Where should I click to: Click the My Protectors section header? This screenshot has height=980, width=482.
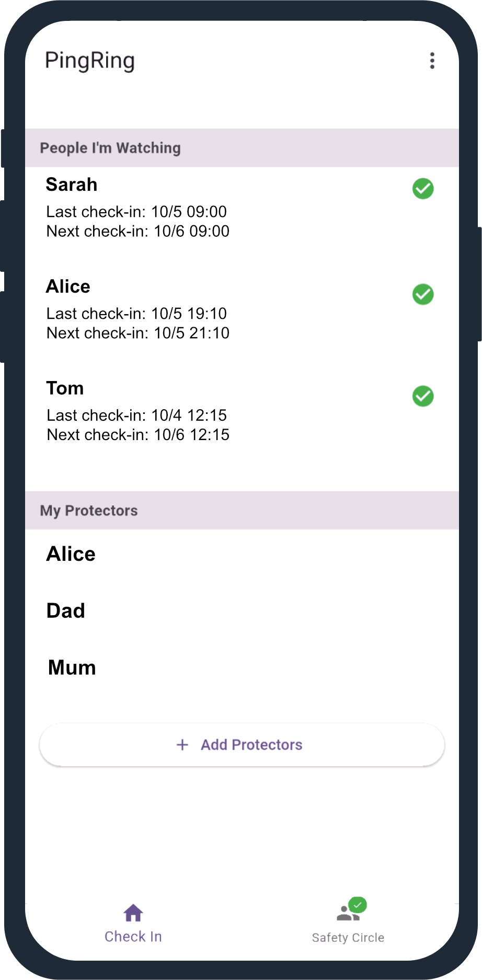pyautogui.click(x=89, y=511)
